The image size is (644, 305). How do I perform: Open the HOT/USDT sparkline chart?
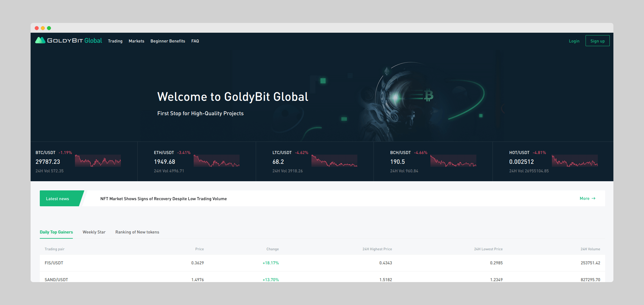coord(575,161)
